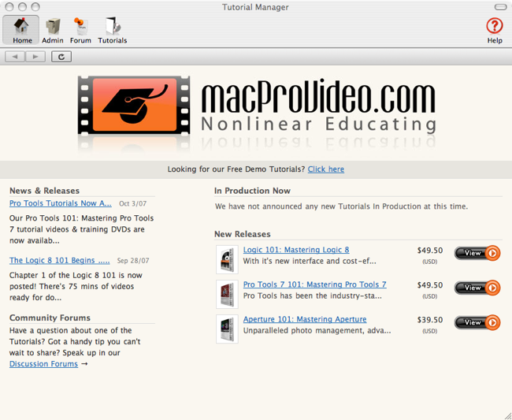Click the Pro Tools 7 101 box thumbnail
The height and width of the screenshot is (420, 512).
tap(228, 294)
